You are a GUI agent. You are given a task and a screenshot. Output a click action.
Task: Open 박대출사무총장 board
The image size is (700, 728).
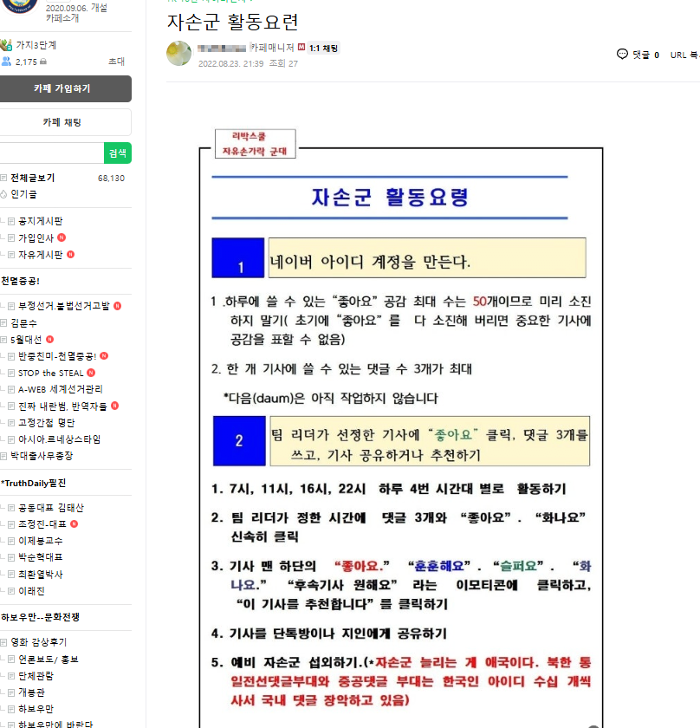coord(42,456)
